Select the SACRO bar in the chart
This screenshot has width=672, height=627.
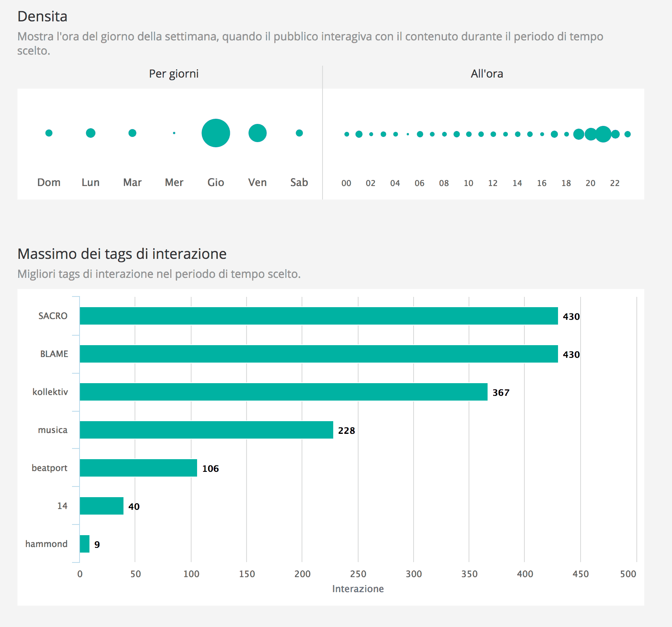[x=317, y=316]
